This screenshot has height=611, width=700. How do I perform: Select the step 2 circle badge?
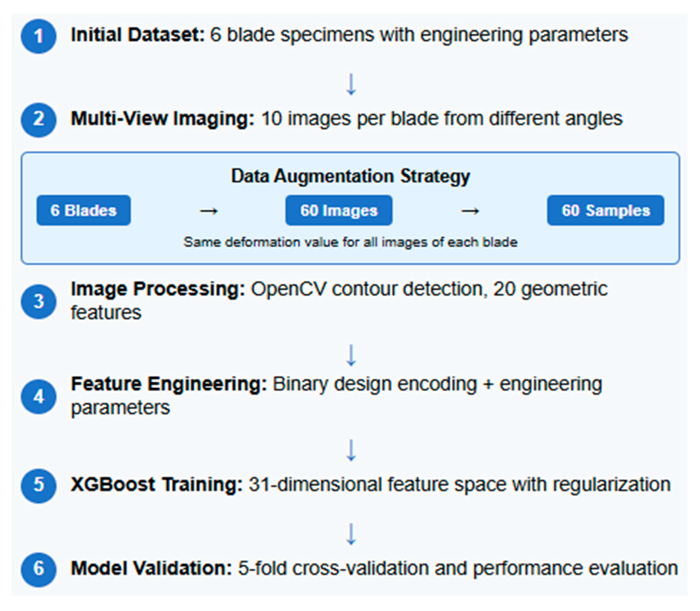pyautogui.click(x=38, y=120)
